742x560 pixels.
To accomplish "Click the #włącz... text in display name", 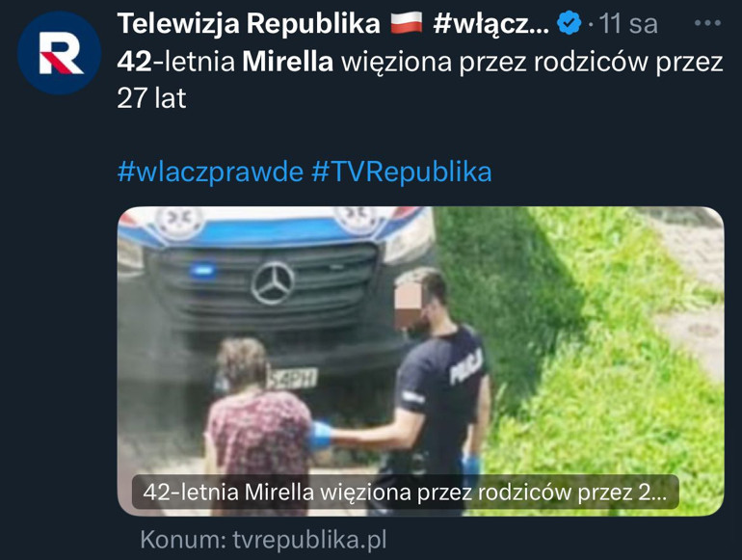I will (490, 23).
